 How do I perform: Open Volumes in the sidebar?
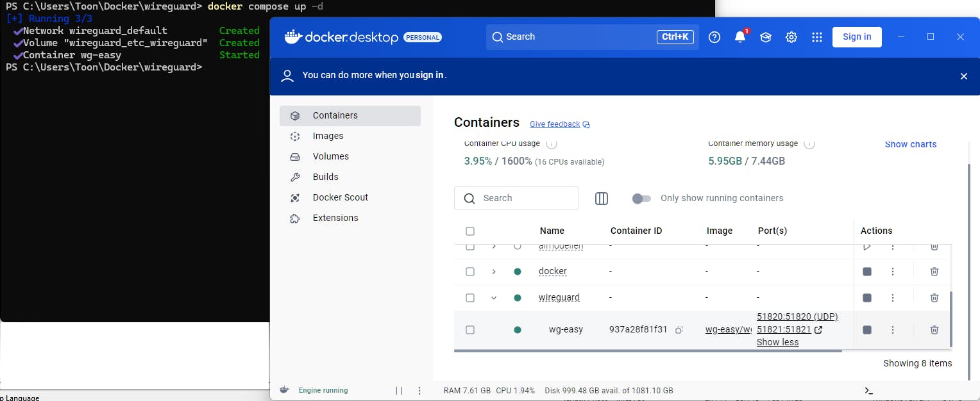(x=350, y=157)
